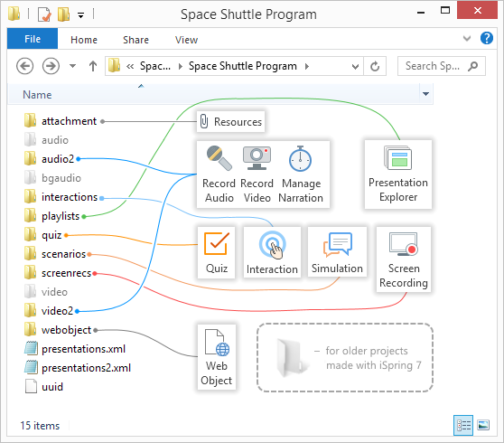Click the Help question mark icon
This screenshot has height=443, width=504.
(487, 38)
